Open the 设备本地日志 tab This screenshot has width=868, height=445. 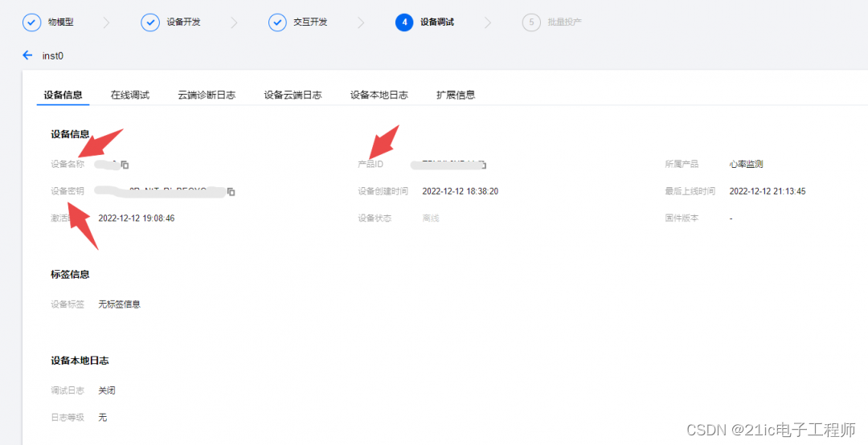pyautogui.click(x=379, y=95)
